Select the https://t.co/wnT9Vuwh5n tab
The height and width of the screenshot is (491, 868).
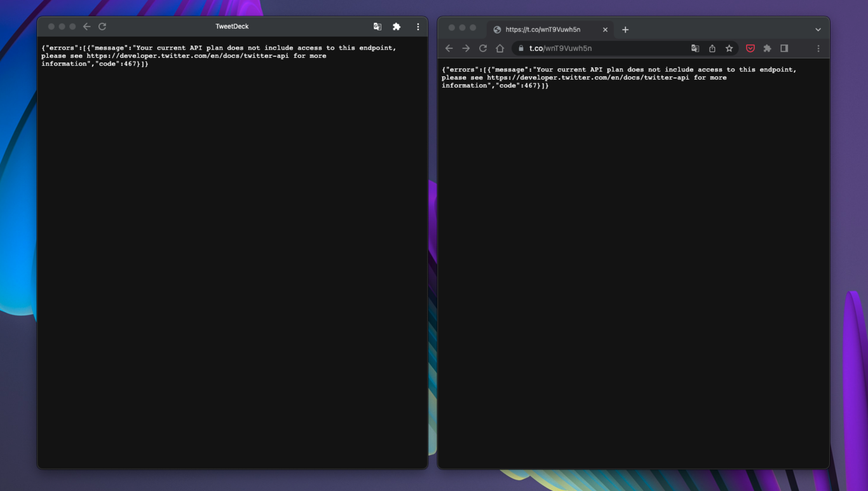[x=543, y=29]
